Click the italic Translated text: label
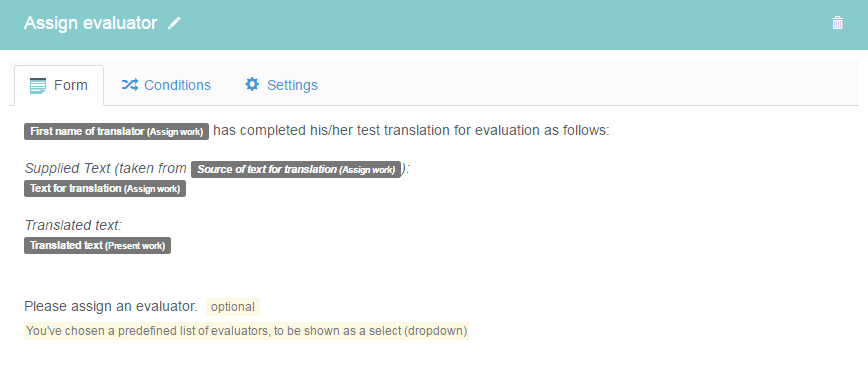The width and height of the screenshot is (868, 369). pyautogui.click(x=73, y=226)
